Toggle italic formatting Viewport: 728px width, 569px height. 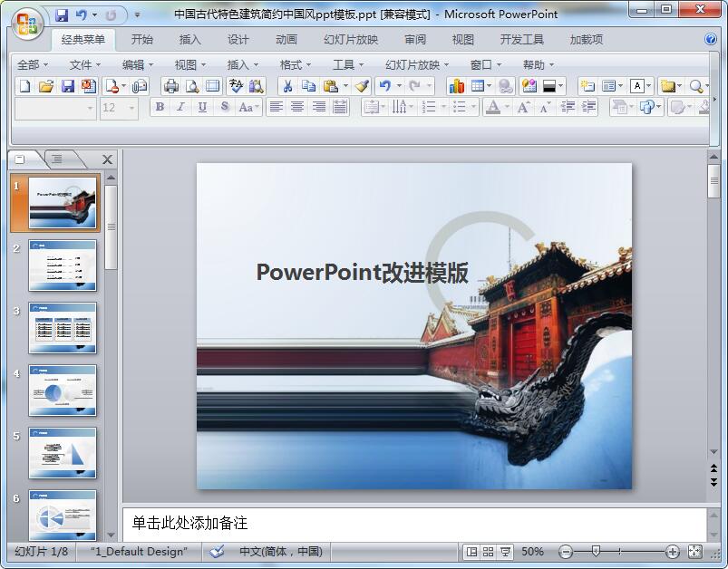tap(180, 108)
